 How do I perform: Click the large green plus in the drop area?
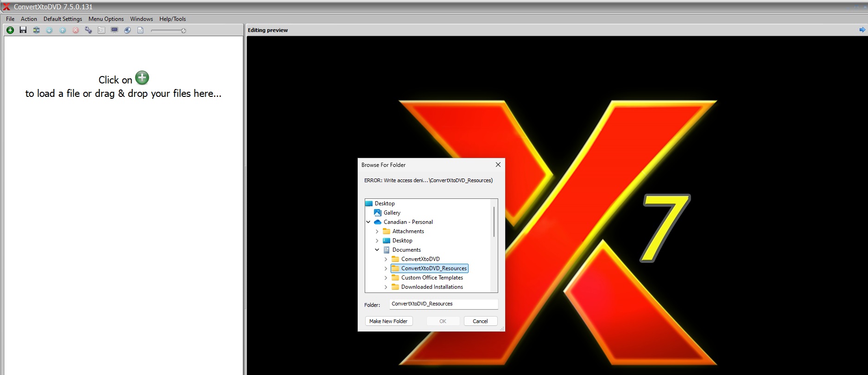142,77
